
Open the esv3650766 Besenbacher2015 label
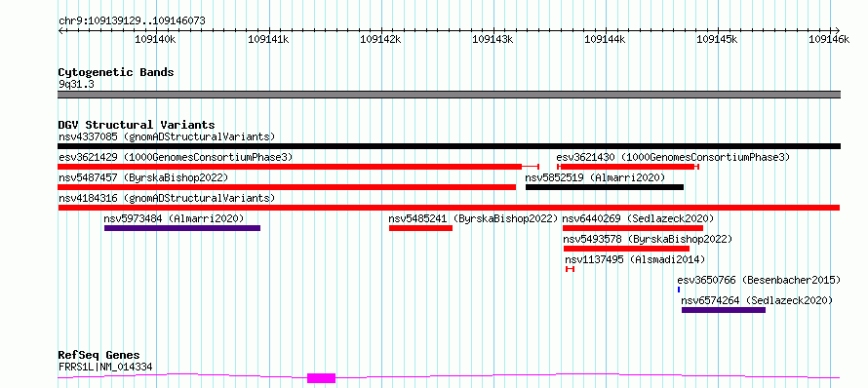pyautogui.click(x=759, y=280)
